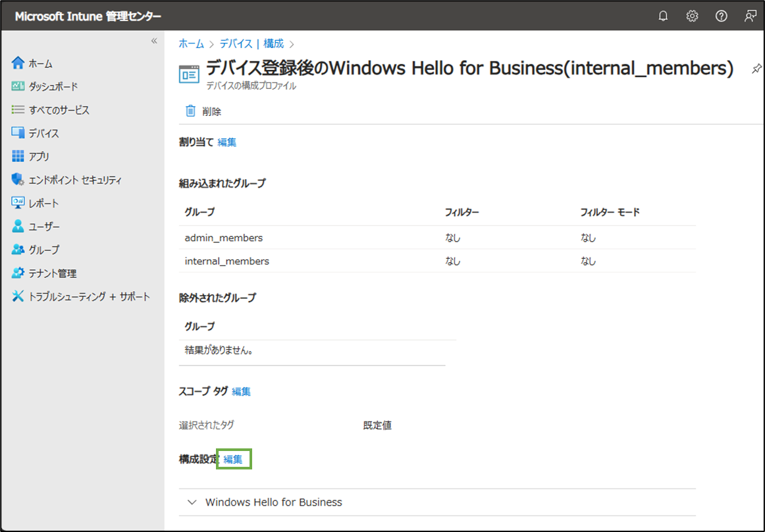
Task: Open notifications bell icon
Action: point(663,16)
